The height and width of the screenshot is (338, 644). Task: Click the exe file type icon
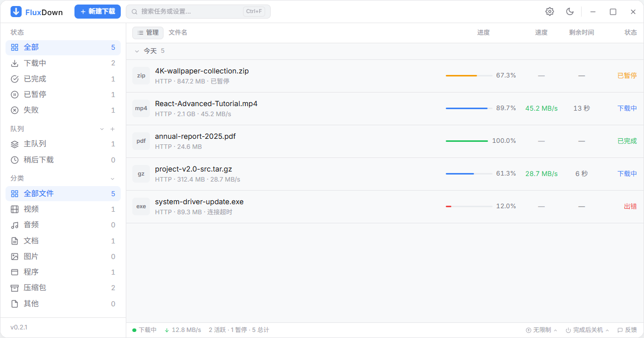coord(141,207)
